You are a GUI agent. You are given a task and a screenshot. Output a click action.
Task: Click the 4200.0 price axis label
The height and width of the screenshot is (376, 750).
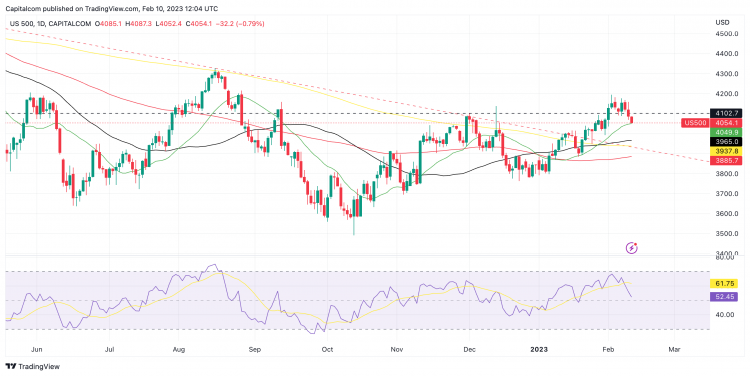728,94
